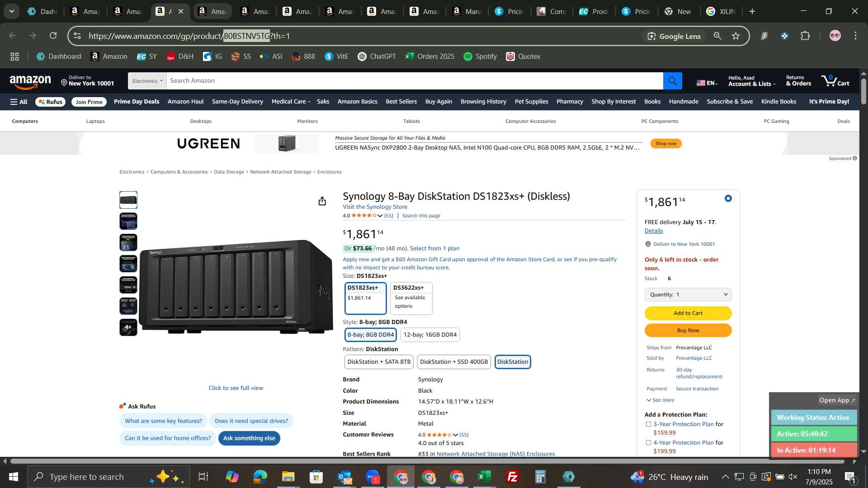The height and width of the screenshot is (488, 868).
Task: Open the All hamburger menu
Action: click(19, 102)
